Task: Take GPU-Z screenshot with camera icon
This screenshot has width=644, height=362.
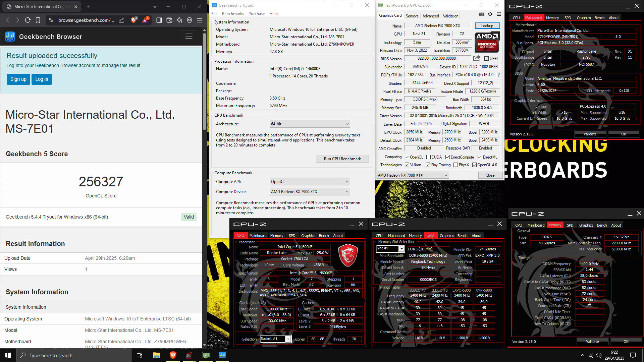Action: click(482, 14)
